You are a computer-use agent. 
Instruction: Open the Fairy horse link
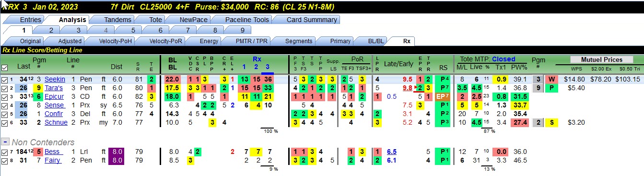click(53, 161)
